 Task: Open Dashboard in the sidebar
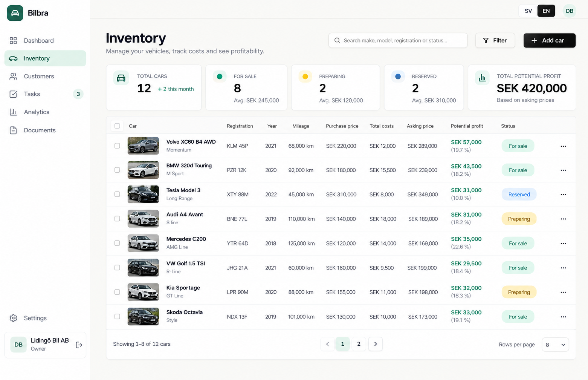(45, 40)
